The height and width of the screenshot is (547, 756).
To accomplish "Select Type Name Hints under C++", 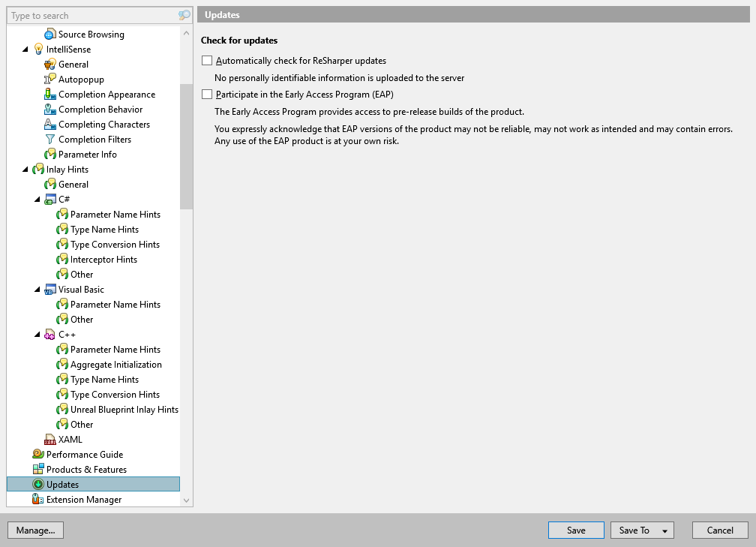I will pyautogui.click(x=105, y=380).
